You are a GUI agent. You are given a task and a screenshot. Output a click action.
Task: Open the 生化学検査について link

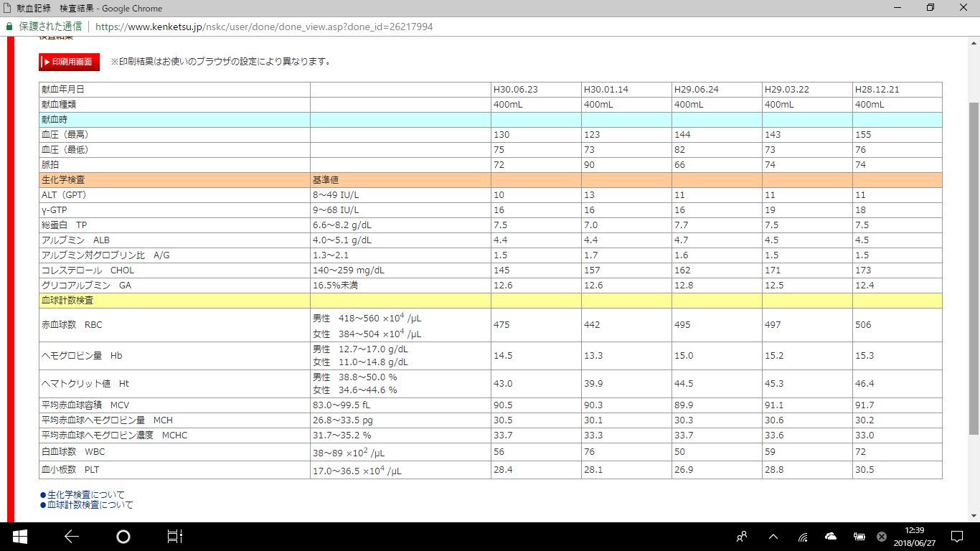(85, 495)
